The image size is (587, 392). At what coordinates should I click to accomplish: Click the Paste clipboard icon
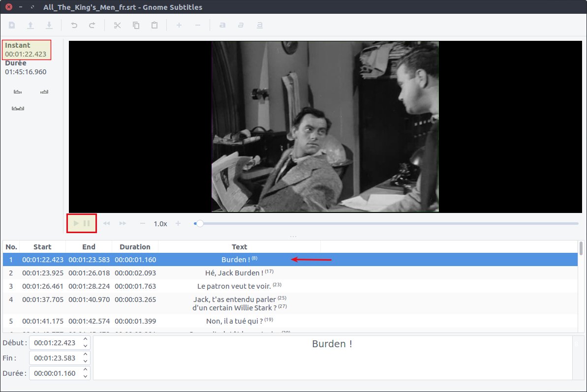coord(154,25)
